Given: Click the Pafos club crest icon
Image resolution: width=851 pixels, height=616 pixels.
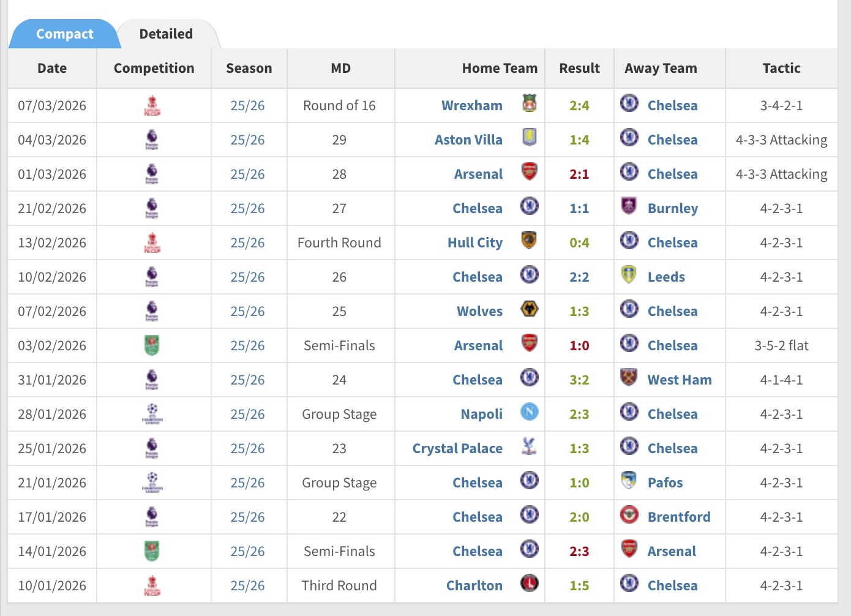Looking at the screenshot, I should (629, 480).
